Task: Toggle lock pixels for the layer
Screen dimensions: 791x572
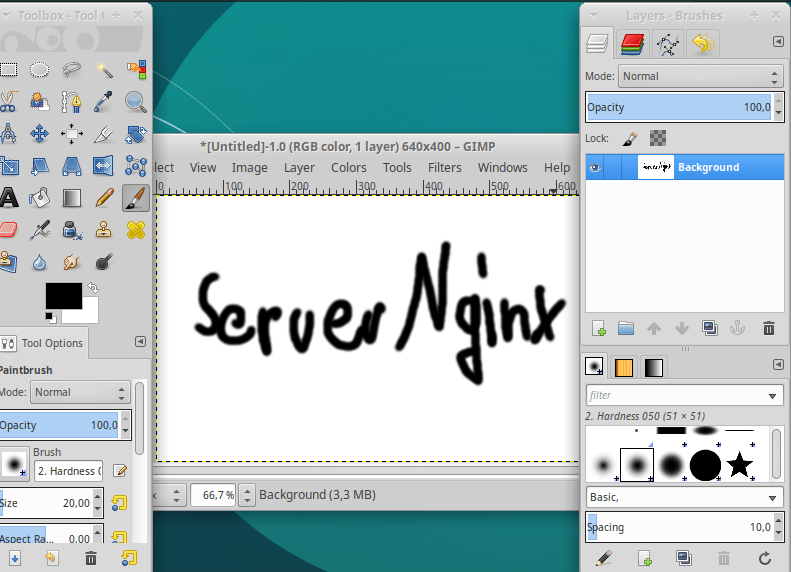Action: click(x=630, y=138)
